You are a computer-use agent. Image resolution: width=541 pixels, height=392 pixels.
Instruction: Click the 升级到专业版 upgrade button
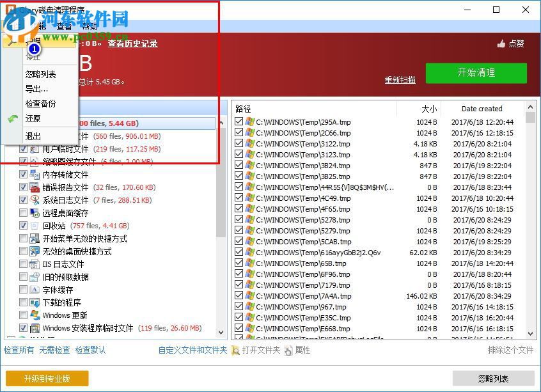(x=45, y=378)
